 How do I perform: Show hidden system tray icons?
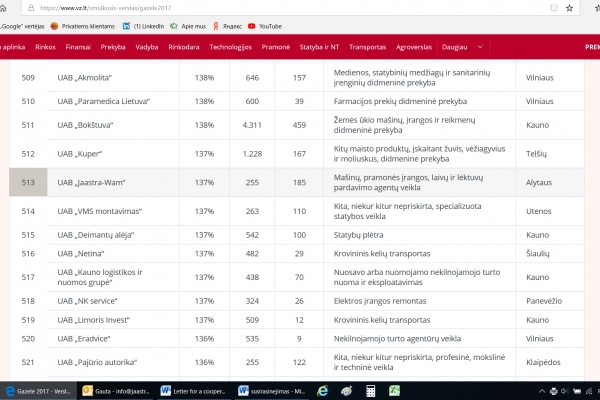(x=541, y=391)
